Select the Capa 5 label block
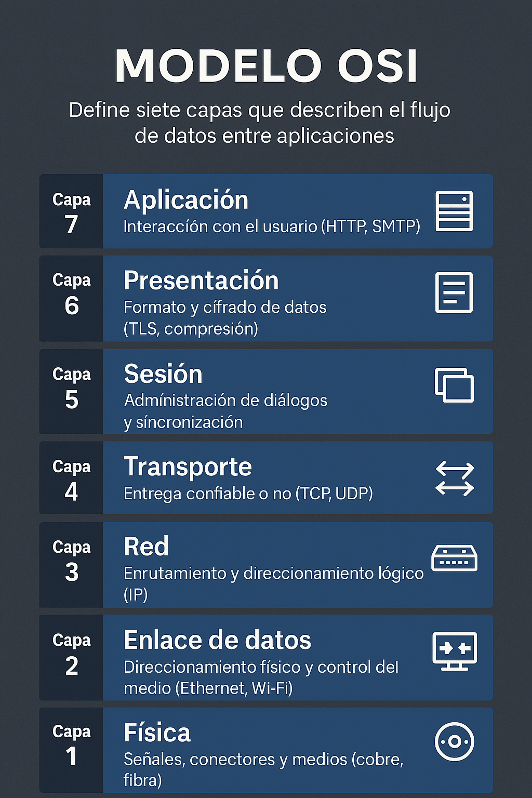 point(72,391)
